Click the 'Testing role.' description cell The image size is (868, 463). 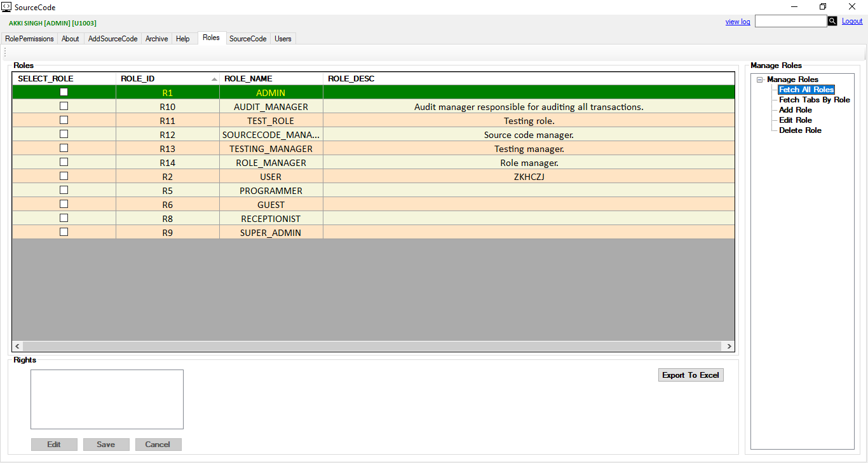[x=529, y=121]
